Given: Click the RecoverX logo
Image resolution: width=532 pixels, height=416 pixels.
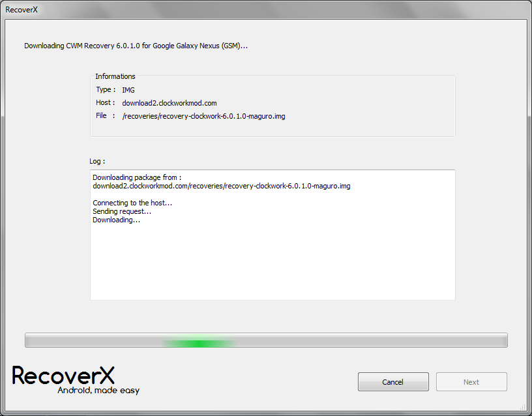Looking at the screenshot, I should (63, 376).
